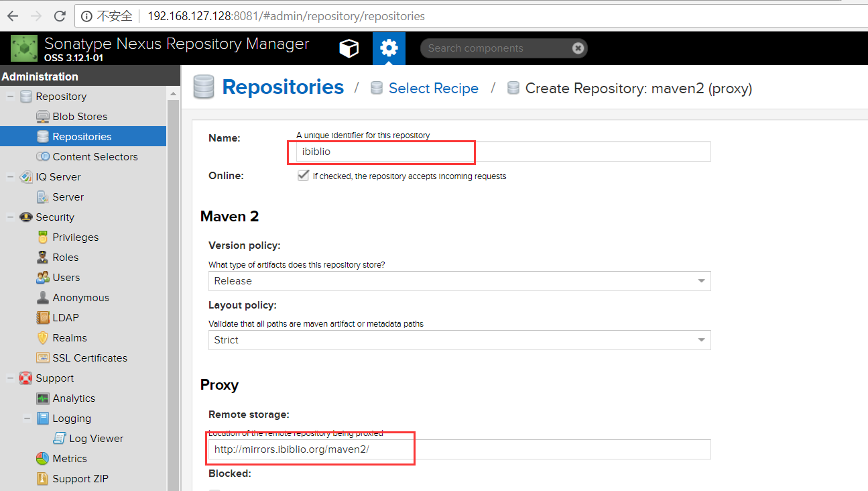Clear the search components field
868x491 pixels.
(x=578, y=48)
